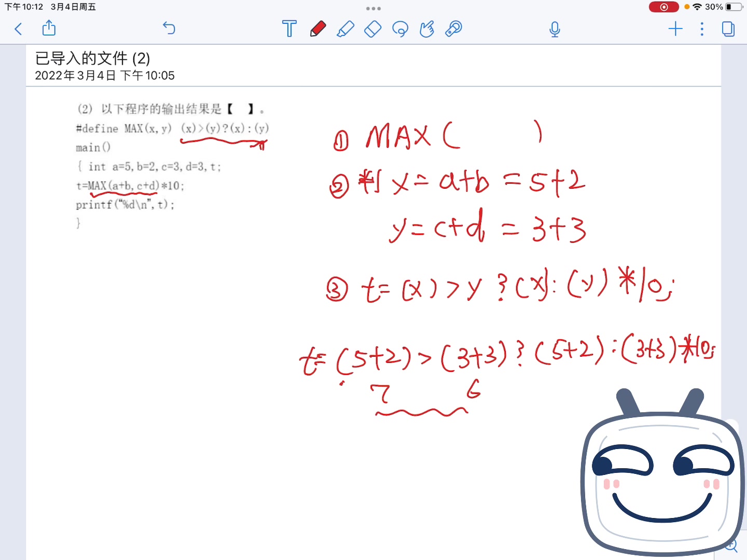The width and height of the screenshot is (747, 560).
Task: Select the Eraser tool
Action: [372, 29]
